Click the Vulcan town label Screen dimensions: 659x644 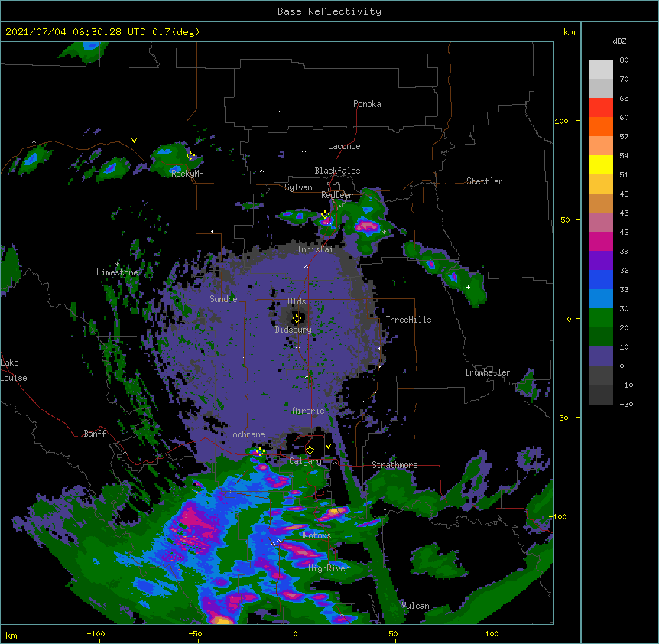pyautogui.click(x=415, y=606)
